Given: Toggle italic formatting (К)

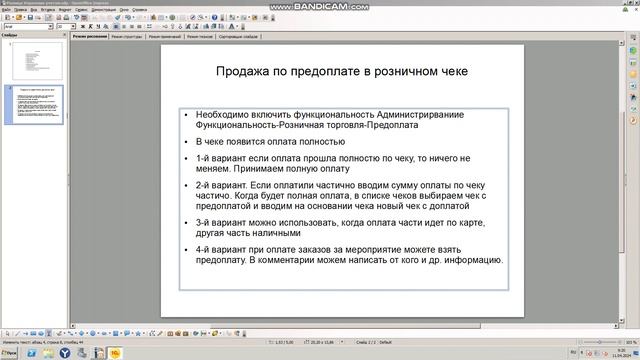Looking at the screenshot, I should (90, 27).
